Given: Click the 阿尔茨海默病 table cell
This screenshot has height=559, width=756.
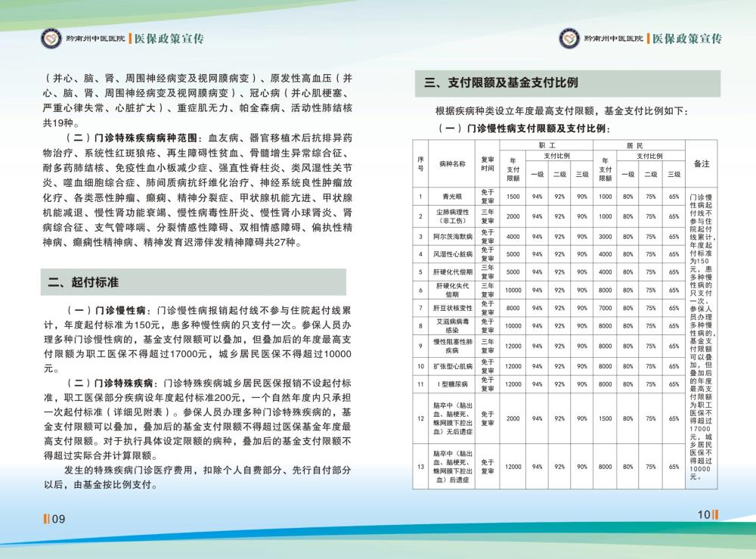Looking at the screenshot, I should 451,236.
